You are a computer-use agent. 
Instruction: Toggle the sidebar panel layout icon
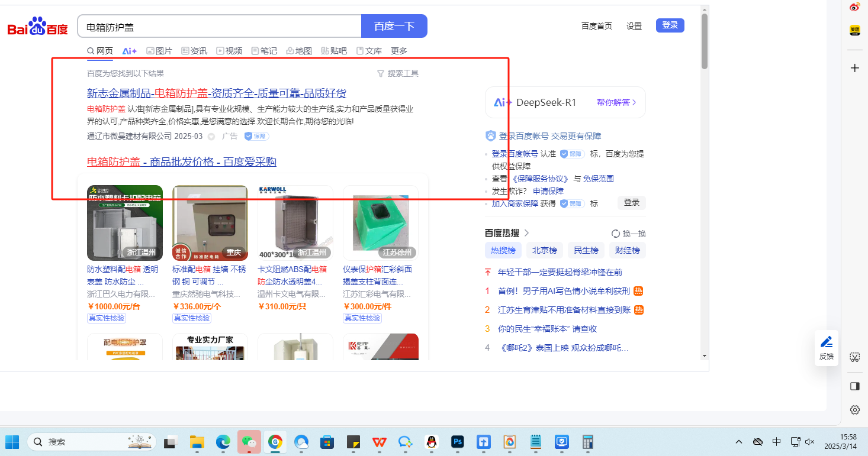pos(854,386)
